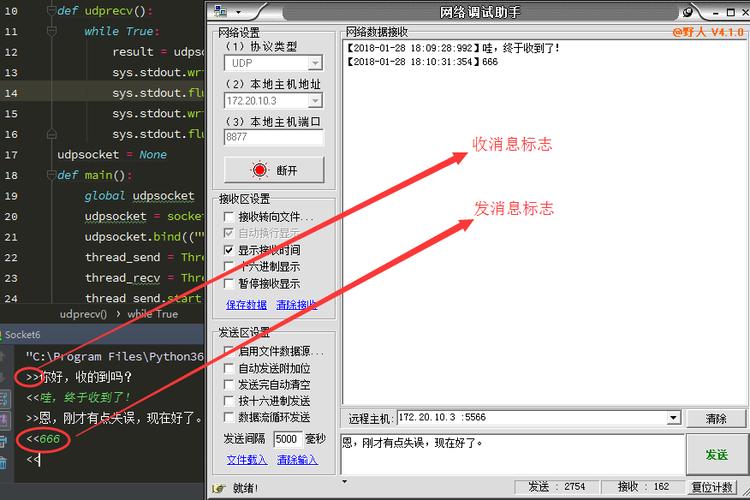Screen dimensions: 750x500
Task: Click console line <<哇，终于收到了!
Action: point(78,397)
